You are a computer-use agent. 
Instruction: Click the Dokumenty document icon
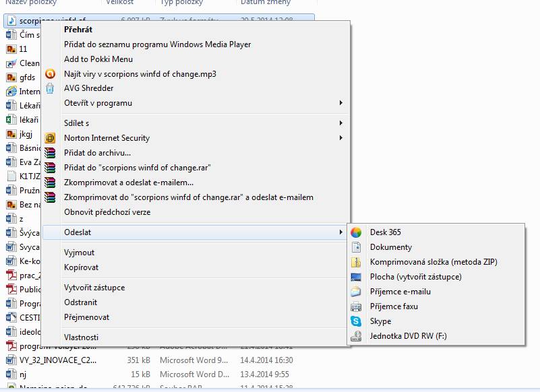(x=356, y=247)
